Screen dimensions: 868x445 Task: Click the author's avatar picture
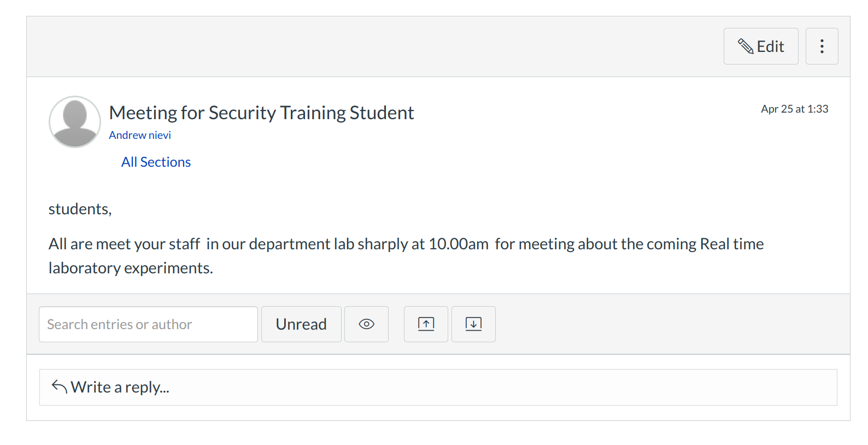[x=75, y=122]
